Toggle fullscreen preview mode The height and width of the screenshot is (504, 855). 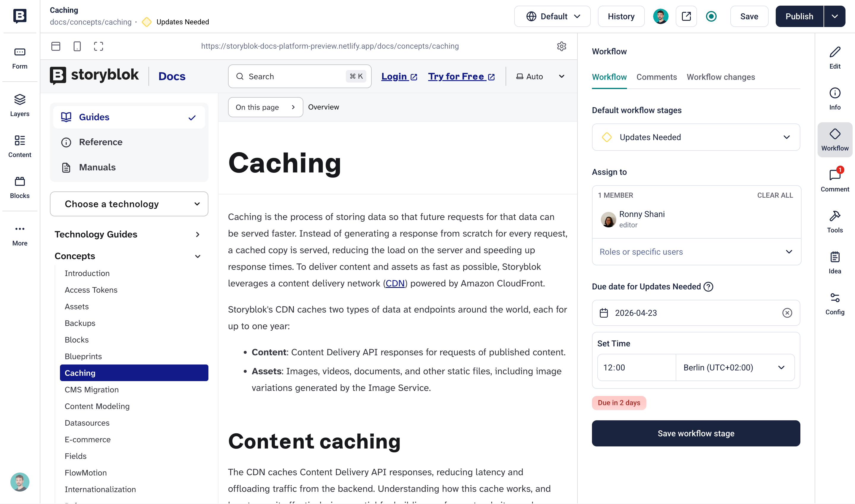tap(99, 46)
